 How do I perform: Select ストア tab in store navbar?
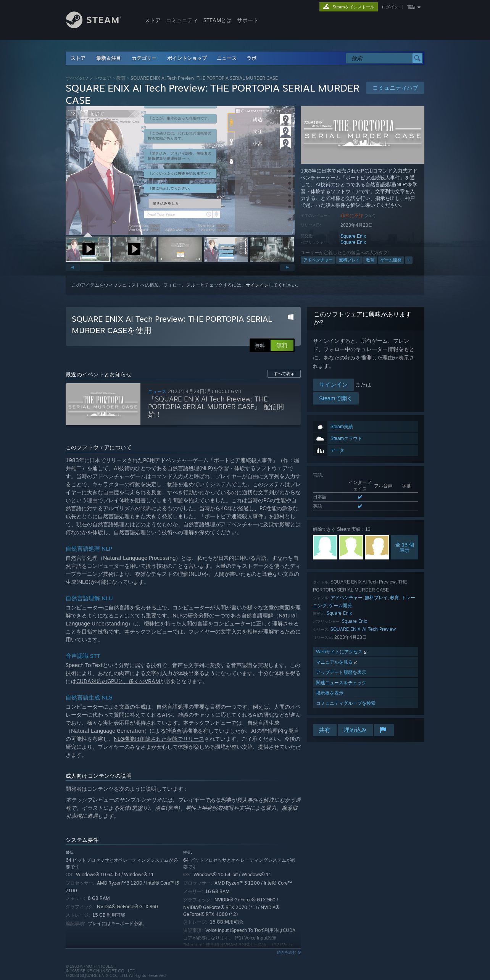[x=78, y=58]
